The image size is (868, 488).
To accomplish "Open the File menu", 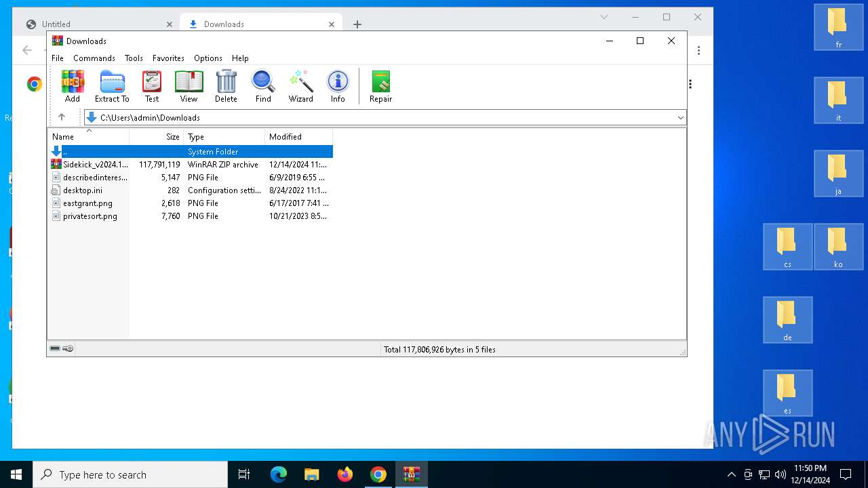I will (58, 58).
